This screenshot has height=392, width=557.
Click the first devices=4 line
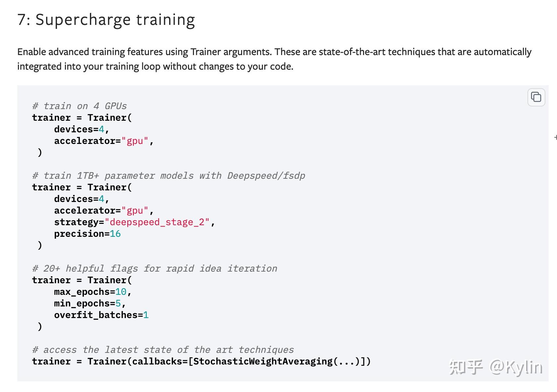82,129
